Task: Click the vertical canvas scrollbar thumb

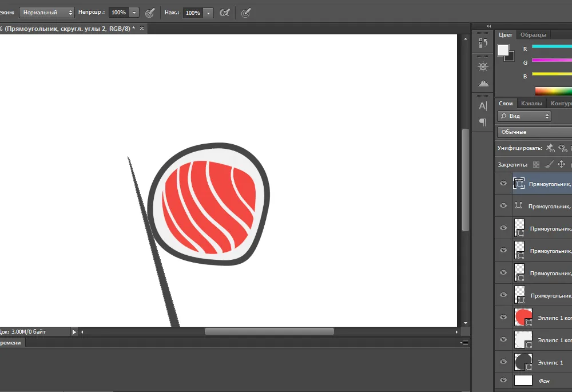Action: coord(465,180)
